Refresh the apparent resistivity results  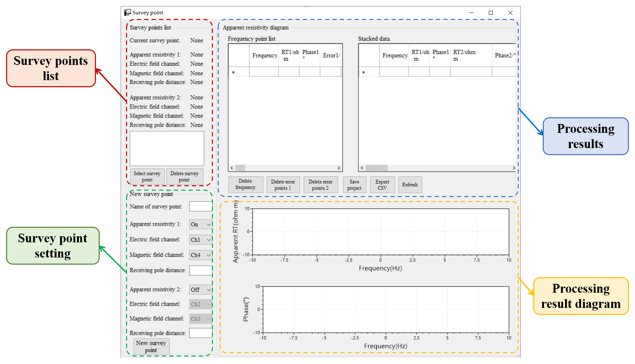(410, 185)
